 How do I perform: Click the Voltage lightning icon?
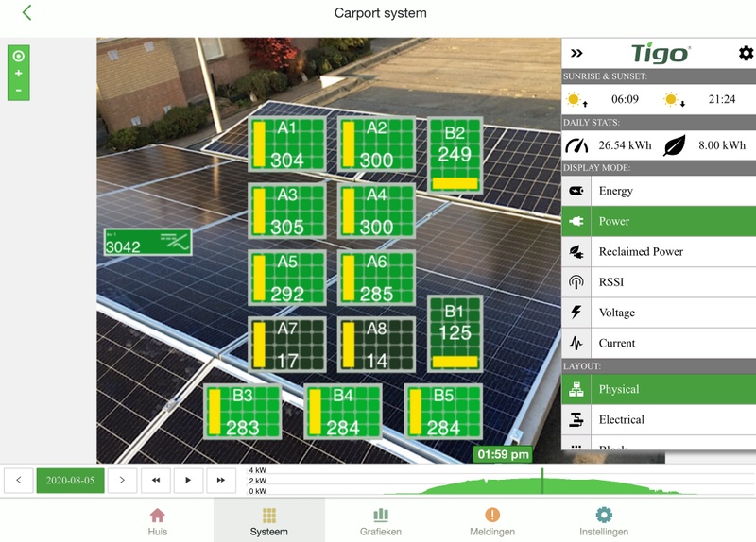point(576,313)
